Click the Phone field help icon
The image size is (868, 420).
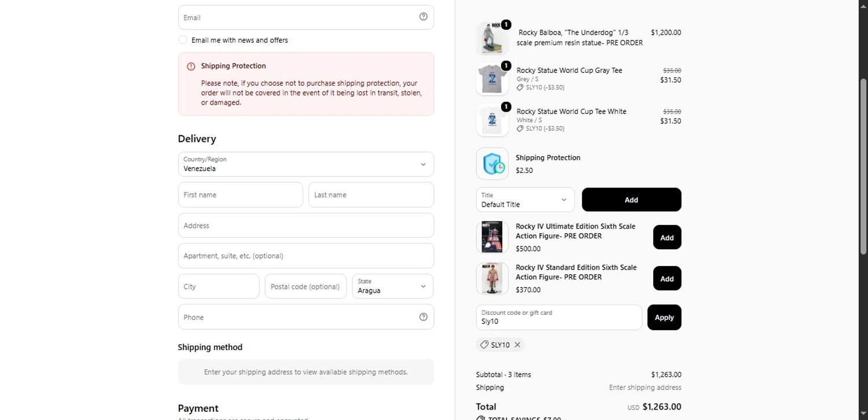(x=423, y=317)
